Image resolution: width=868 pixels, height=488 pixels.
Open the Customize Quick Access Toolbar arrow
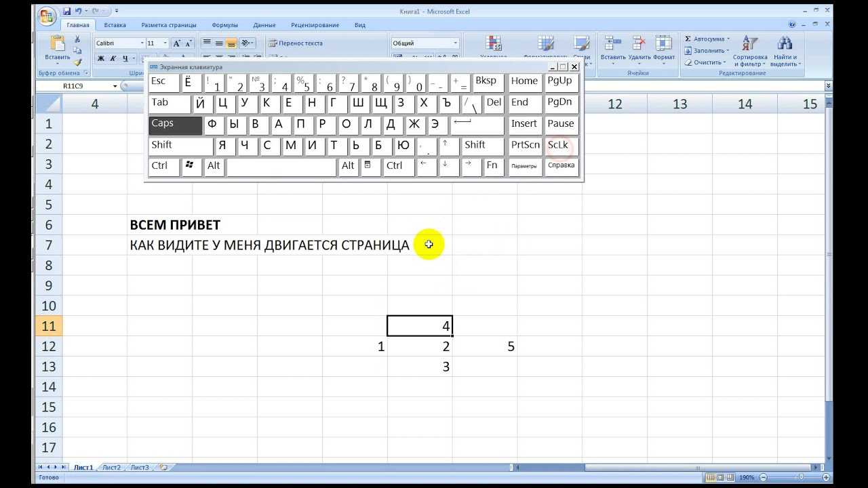point(117,12)
